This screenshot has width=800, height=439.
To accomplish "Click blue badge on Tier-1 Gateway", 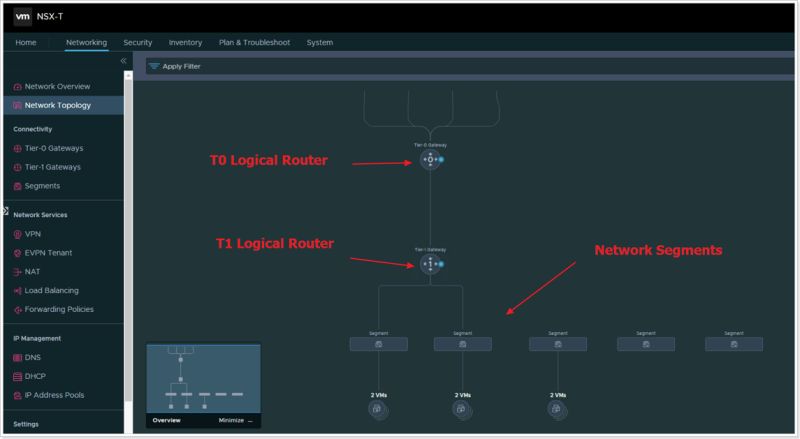I will [441, 264].
